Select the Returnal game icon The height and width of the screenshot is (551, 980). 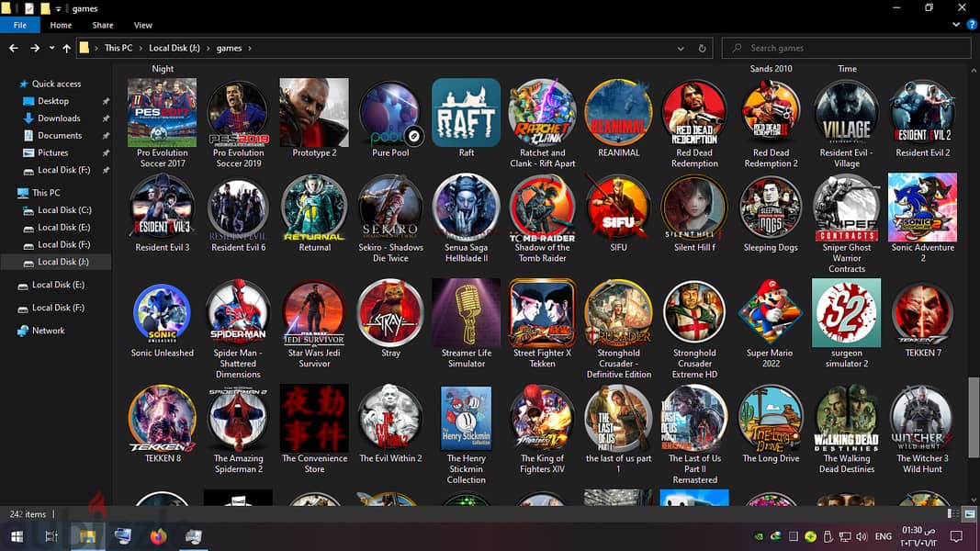click(x=314, y=208)
